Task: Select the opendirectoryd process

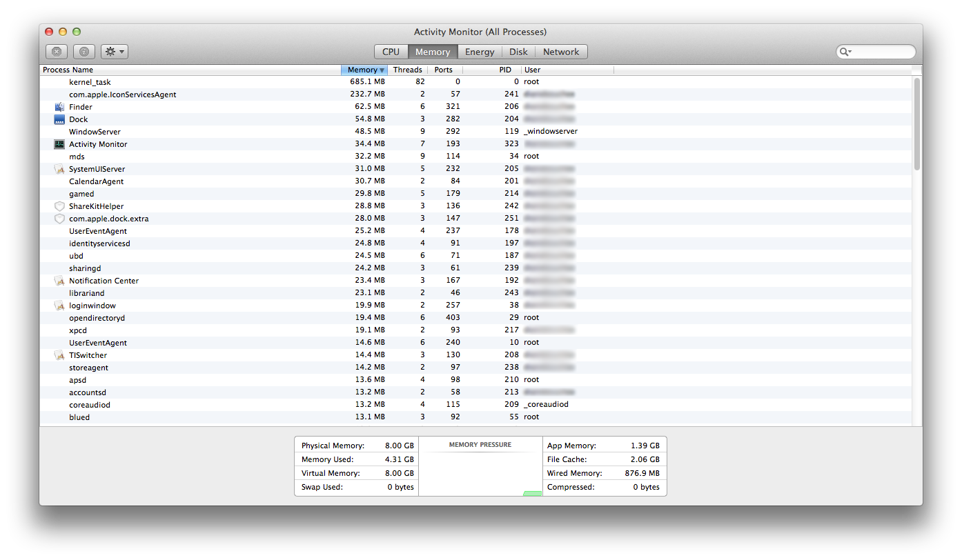Action: click(476, 318)
